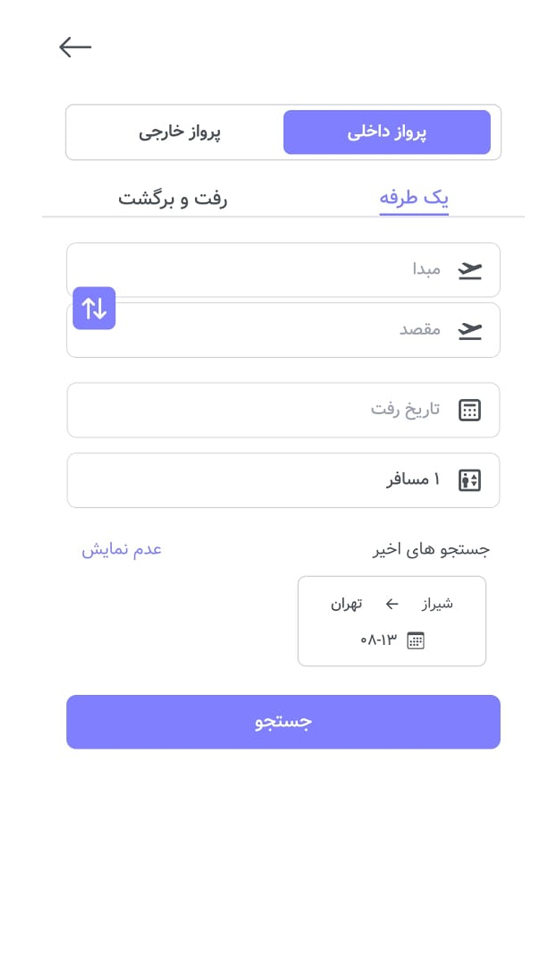Image resolution: width=551 pixels, height=980 pixels.
Task: Select the رفت و برگشت (round trip) tab
Action: [x=173, y=198]
